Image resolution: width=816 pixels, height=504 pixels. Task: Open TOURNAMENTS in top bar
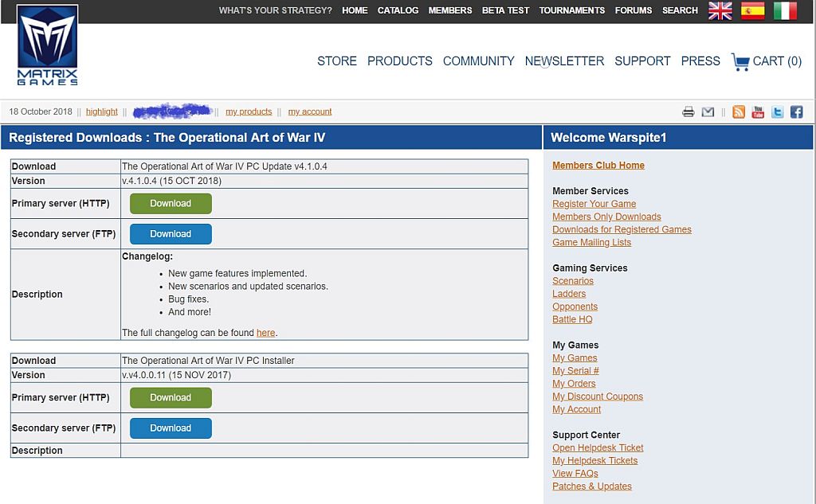click(x=572, y=10)
